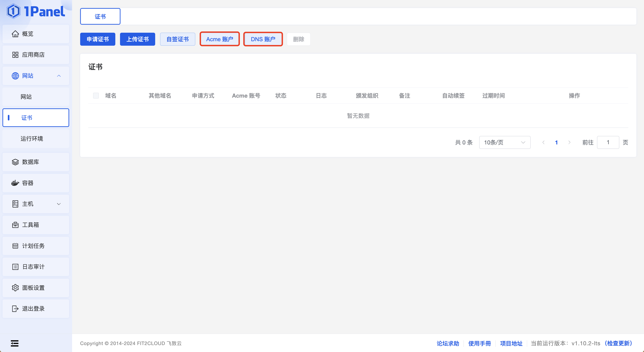The image size is (644, 352).
Task: Click the 备注 column header
Action: [x=404, y=96]
